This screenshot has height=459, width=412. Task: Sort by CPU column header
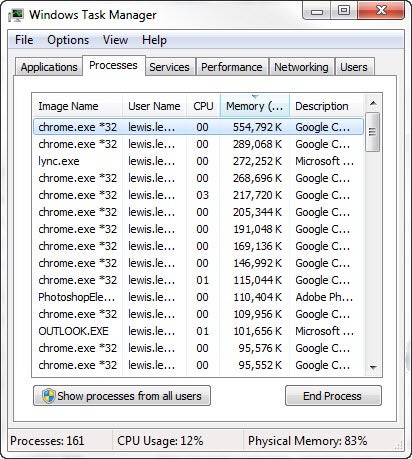[203, 106]
